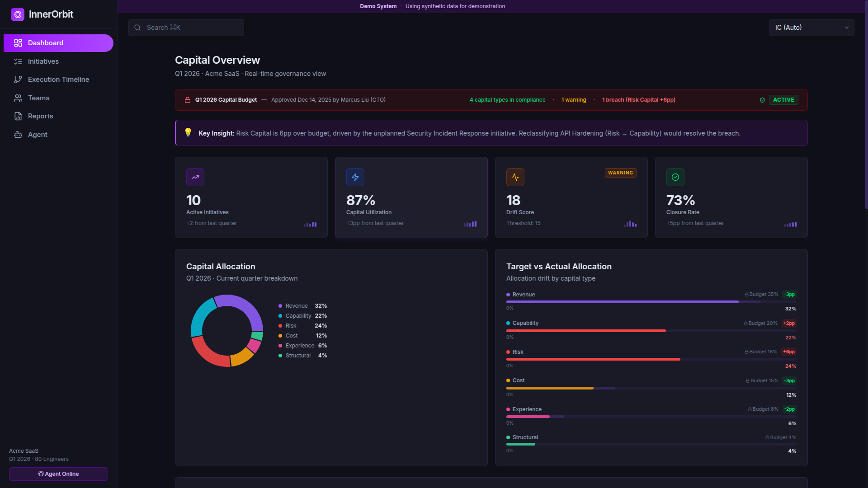
Task: Open the IC (Auto) dropdown
Action: click(x=811, y=28)
